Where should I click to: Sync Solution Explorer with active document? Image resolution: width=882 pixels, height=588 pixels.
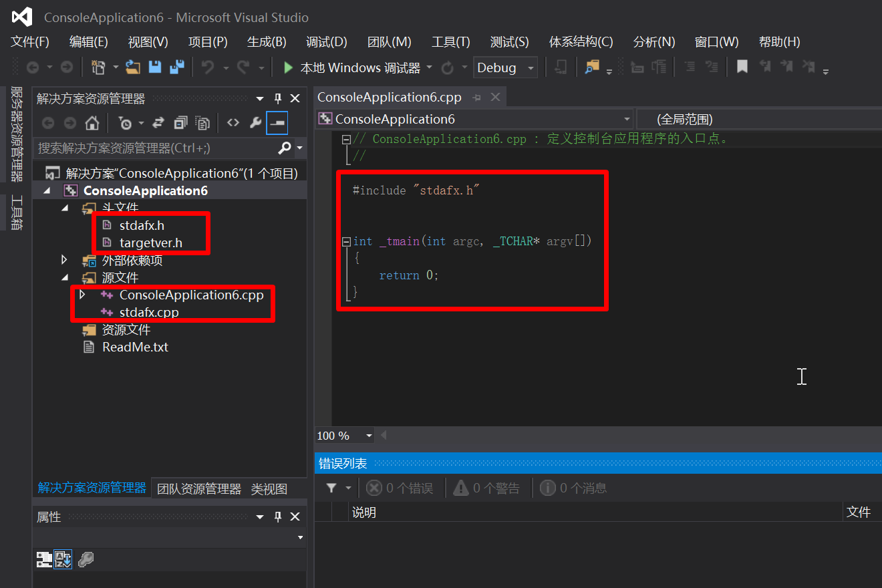pos(160,122)
